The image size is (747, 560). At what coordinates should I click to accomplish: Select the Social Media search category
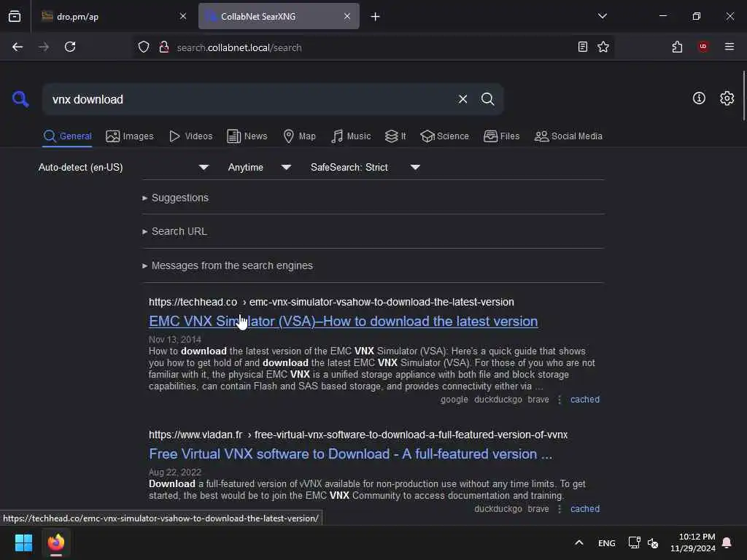[x=568, y=136]
